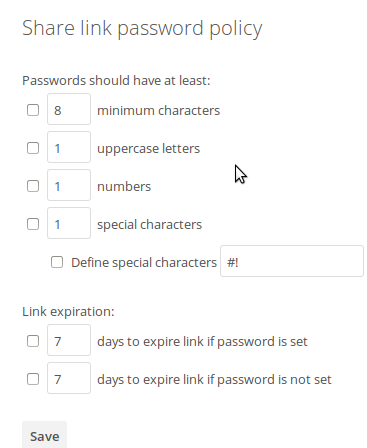Click days field for password-not-set link expiry

click(69, 378)
